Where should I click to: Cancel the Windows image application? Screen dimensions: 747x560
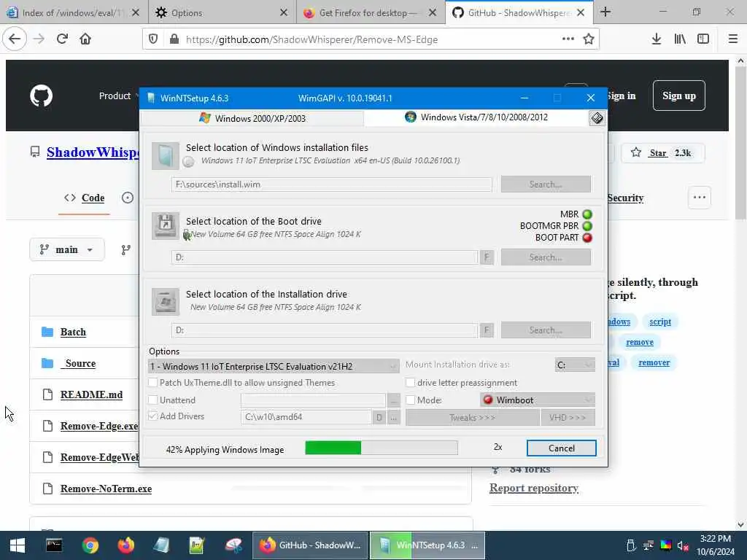(561, 448)
